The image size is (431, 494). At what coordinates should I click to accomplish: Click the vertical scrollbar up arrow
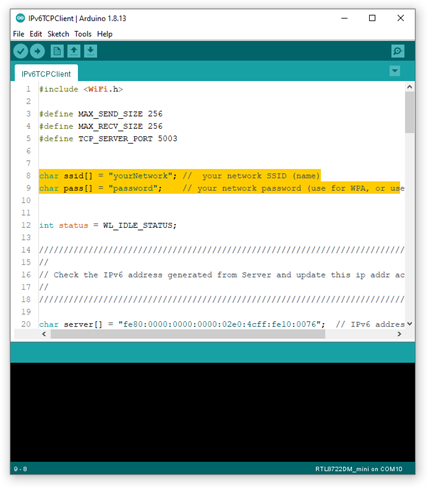coord(410,87)
